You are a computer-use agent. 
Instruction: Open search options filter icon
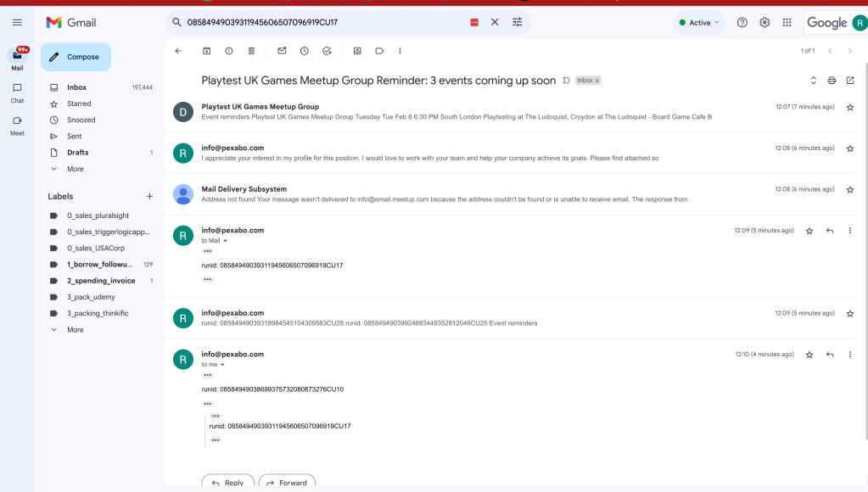pos(517,22)
